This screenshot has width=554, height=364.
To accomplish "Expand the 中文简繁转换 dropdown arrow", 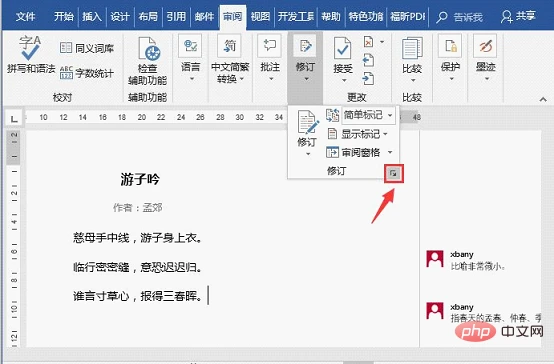I will 242,79.
